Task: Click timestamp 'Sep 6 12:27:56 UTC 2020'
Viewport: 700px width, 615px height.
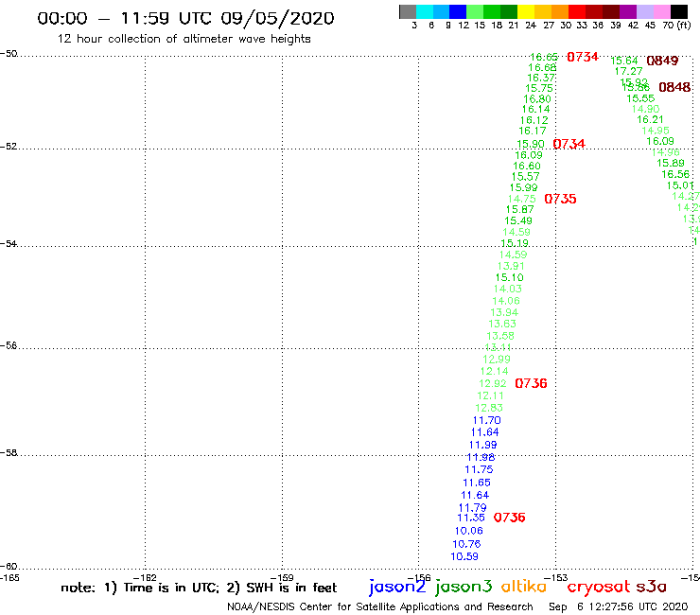Action: click(619, 606)
